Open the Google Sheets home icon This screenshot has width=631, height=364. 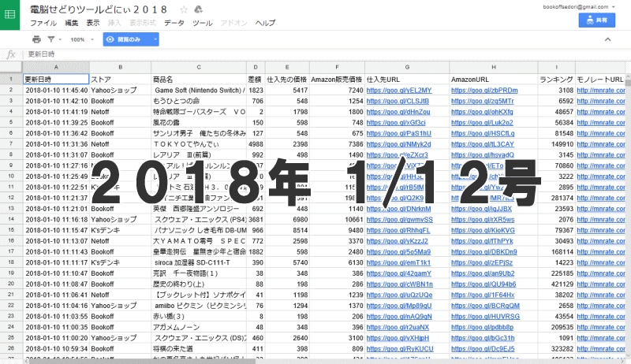9,15
